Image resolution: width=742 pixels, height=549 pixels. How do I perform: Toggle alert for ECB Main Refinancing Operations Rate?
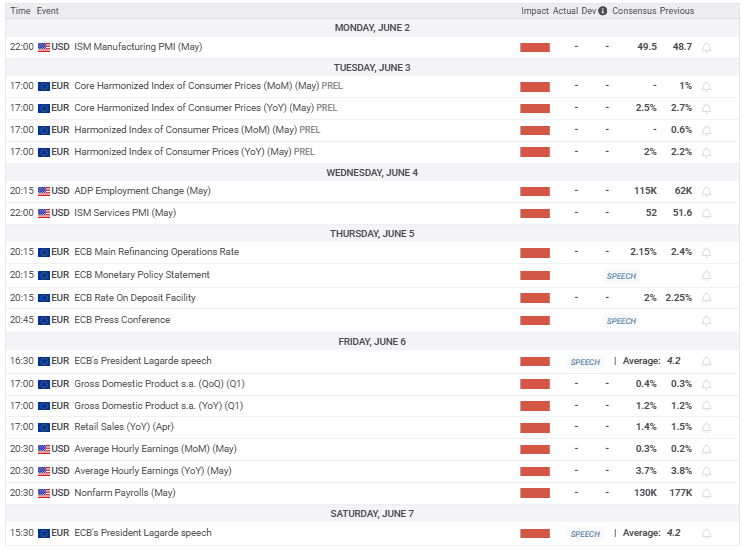point(707,253)
